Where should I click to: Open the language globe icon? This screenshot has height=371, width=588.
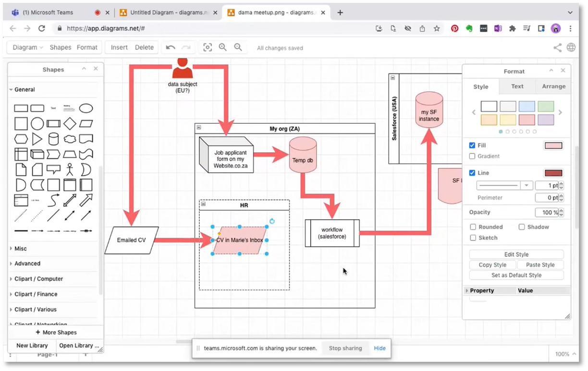point(571,48)
